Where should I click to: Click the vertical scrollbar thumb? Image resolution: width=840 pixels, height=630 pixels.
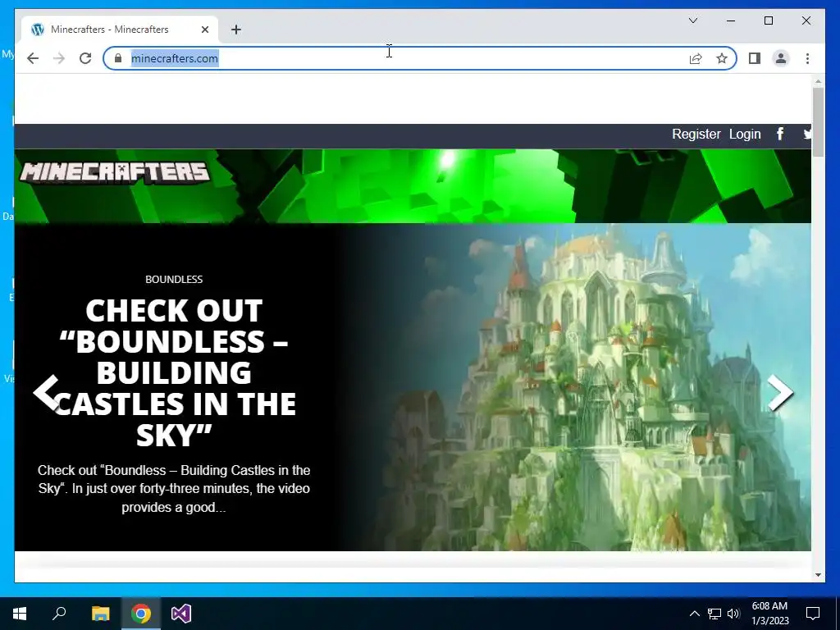tap(818, 122)
